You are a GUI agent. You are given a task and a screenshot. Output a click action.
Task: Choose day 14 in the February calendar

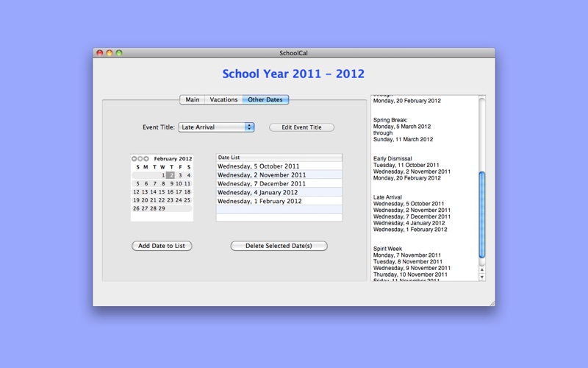(x=153, y=192)
